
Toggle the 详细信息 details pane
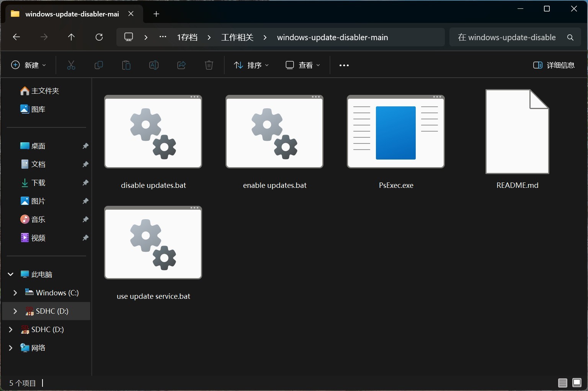click(x=553, y=65)
